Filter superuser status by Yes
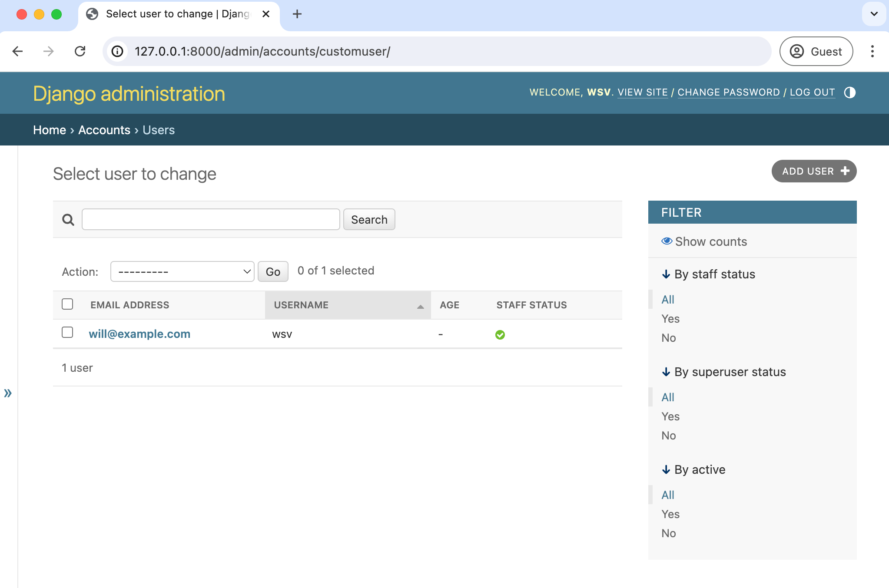The image size is (889, 588). point(670,416)
